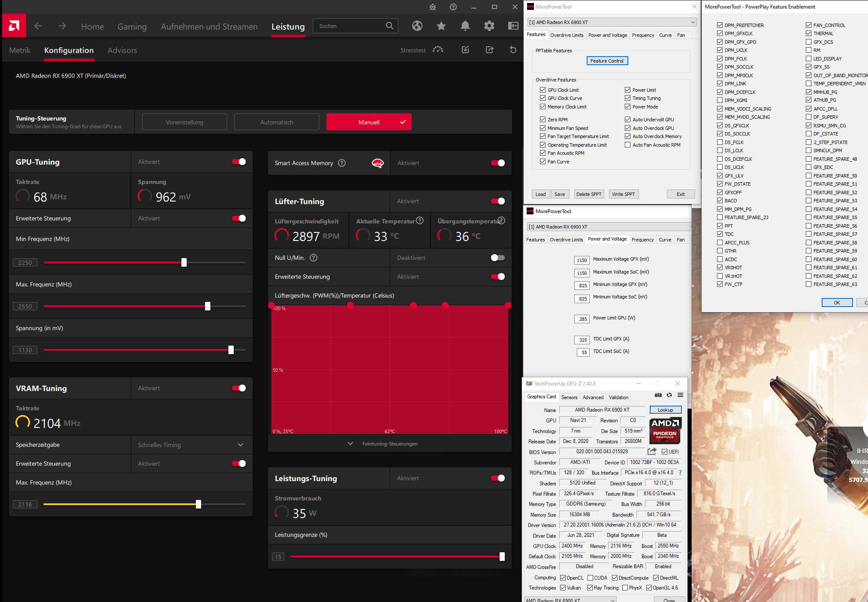Viewport: 868px width, 602px height.
Task: Adjust Leistungsgrenze slider
Action: [502, 557]
